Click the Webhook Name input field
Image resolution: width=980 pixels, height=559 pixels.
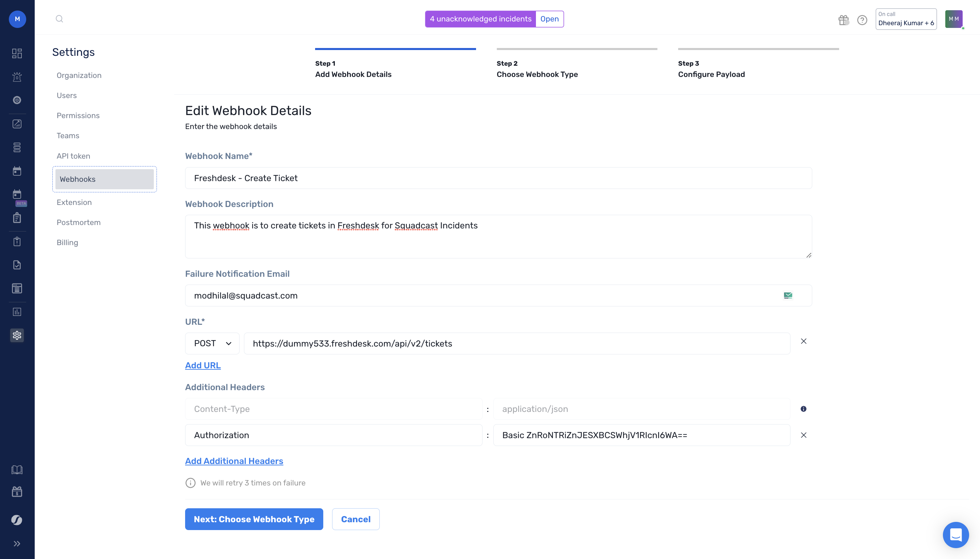[498, 178]
